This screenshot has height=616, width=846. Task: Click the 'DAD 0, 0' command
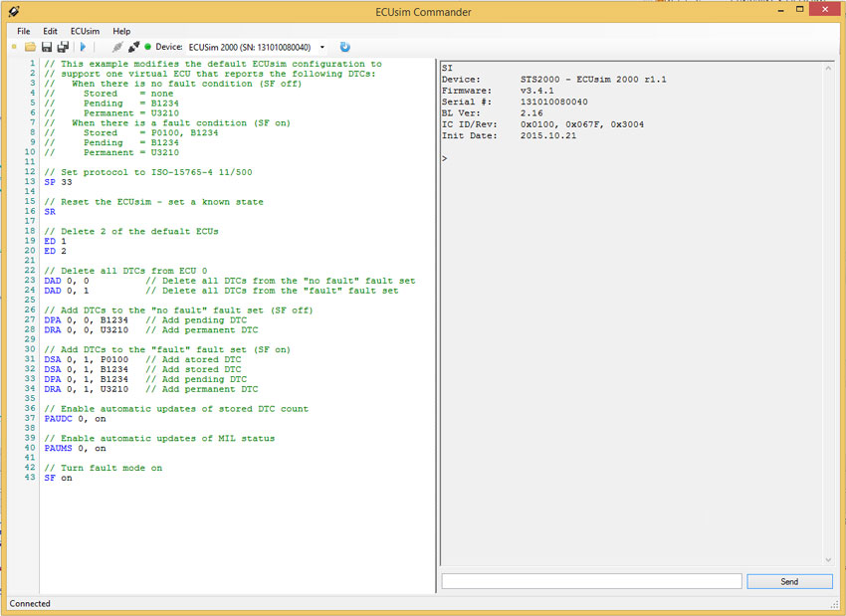coord(67,281)
